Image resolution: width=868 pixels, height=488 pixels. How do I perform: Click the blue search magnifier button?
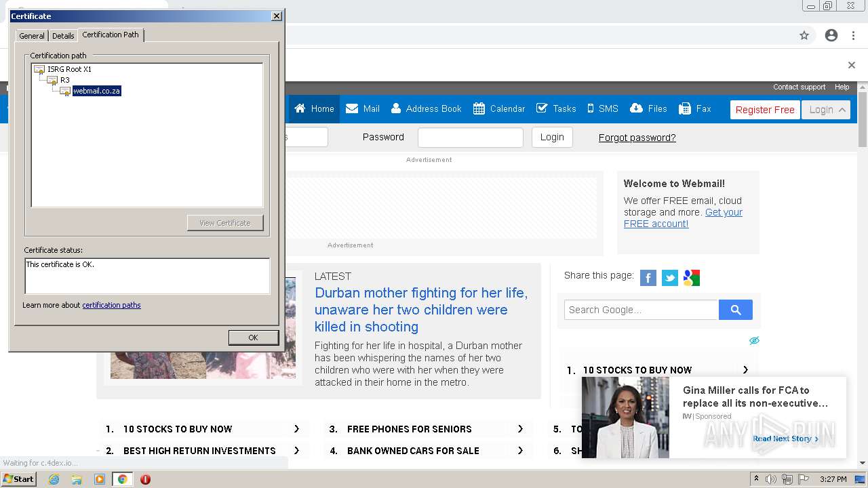pos(736,310)
